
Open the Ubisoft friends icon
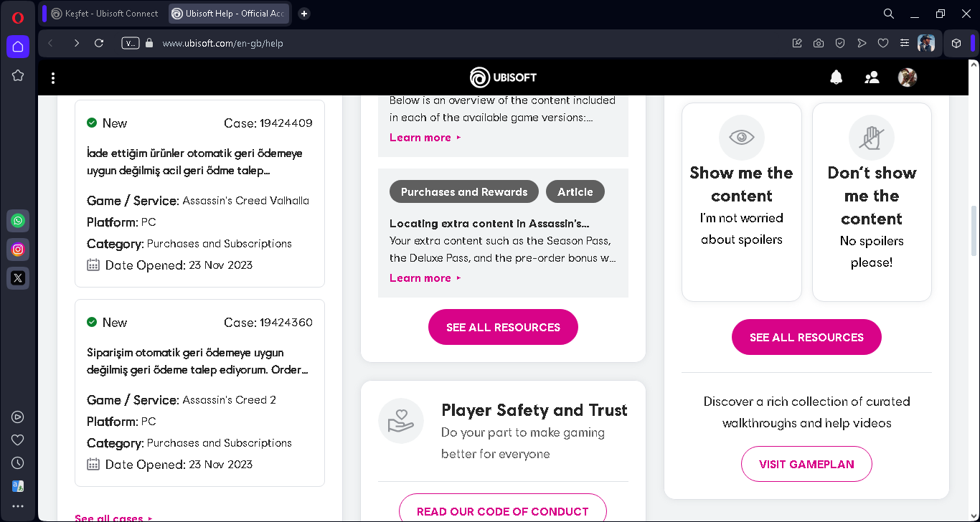[x=872, y=77]
